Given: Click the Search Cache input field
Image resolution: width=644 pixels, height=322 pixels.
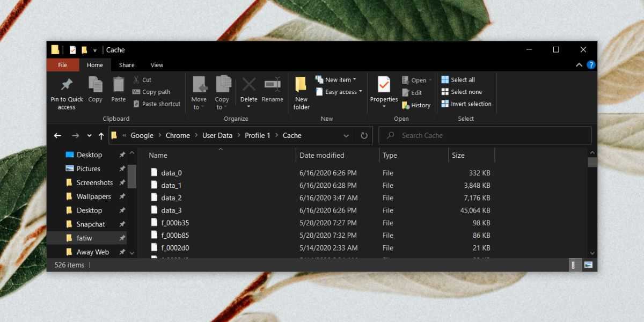Looking at the screenshot, I should point(491,136).
